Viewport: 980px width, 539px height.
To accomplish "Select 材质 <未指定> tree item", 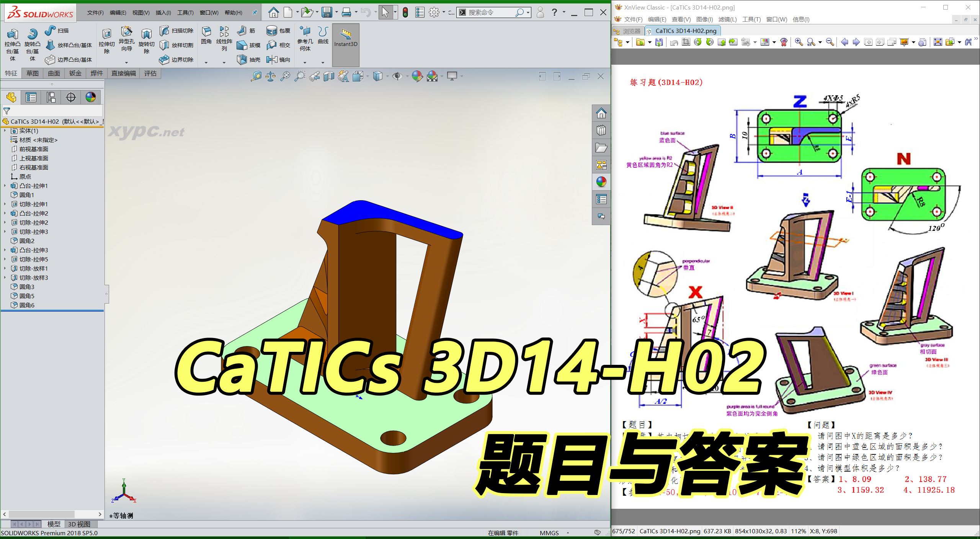I will click(38, 140).
